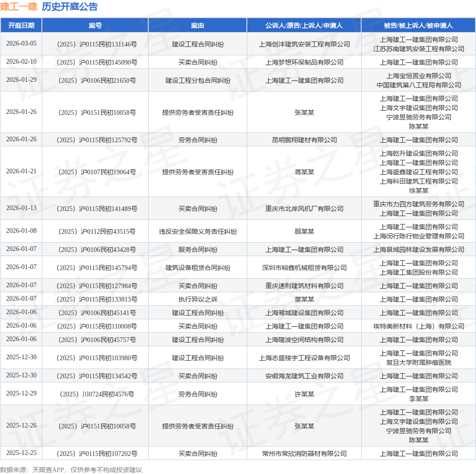Screen dimensions: 476x474
Task: Select case number 沪0106民初43428号
Action: (97, 250)
